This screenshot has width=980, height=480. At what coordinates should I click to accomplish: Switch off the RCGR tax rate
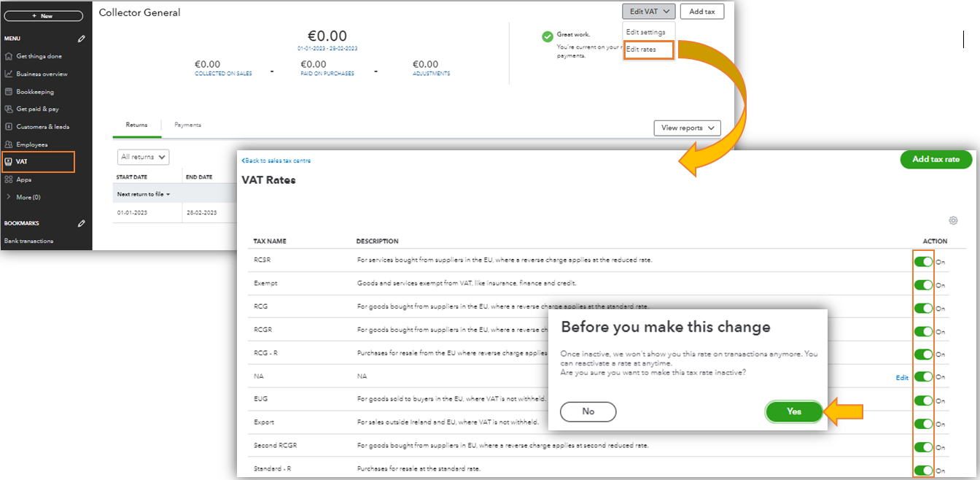click(x=923, y=331)
